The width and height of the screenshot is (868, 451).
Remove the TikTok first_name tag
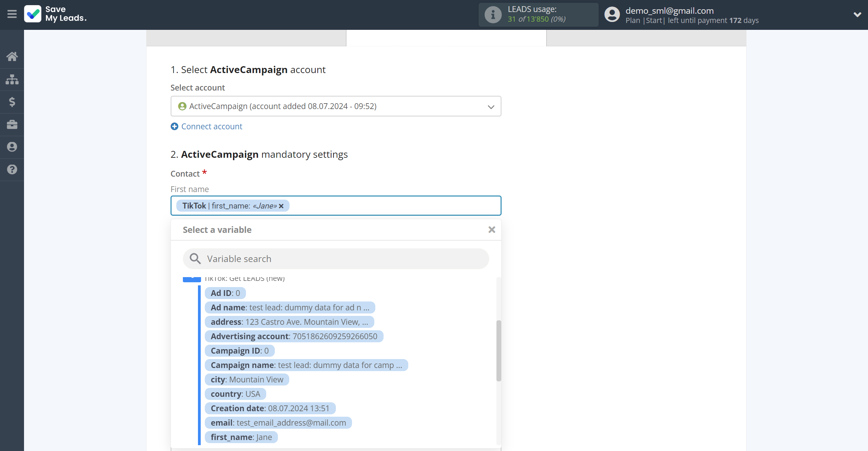pos(281,206)
